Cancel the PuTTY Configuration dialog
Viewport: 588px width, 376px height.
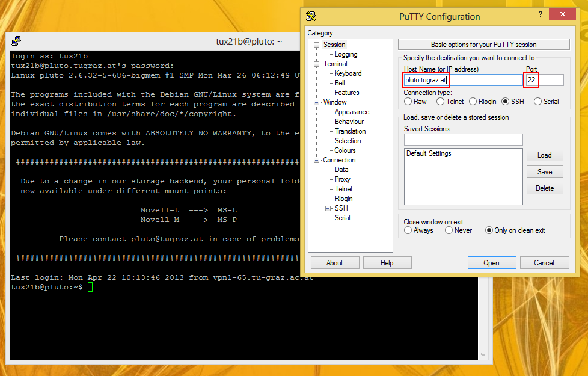point(544,263)
